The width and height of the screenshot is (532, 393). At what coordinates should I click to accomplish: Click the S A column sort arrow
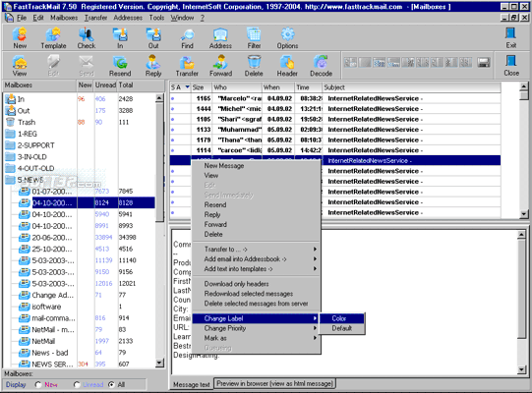tap(187, 87)
